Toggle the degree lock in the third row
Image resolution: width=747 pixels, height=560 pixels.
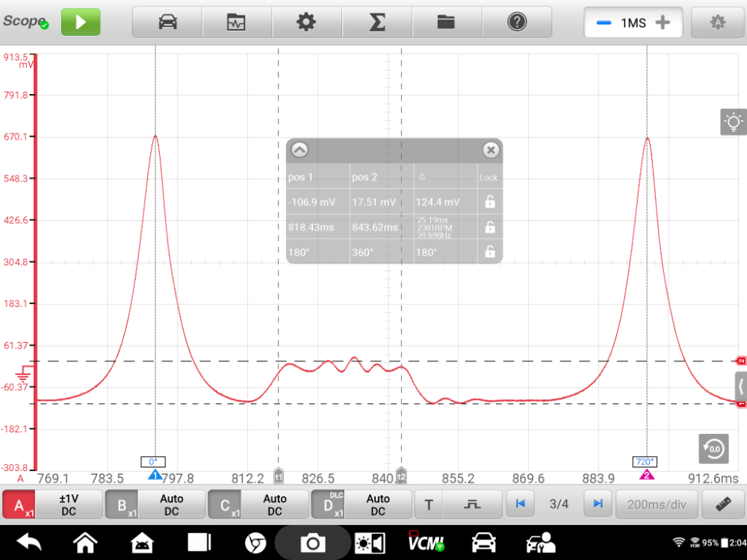point(489,252)
